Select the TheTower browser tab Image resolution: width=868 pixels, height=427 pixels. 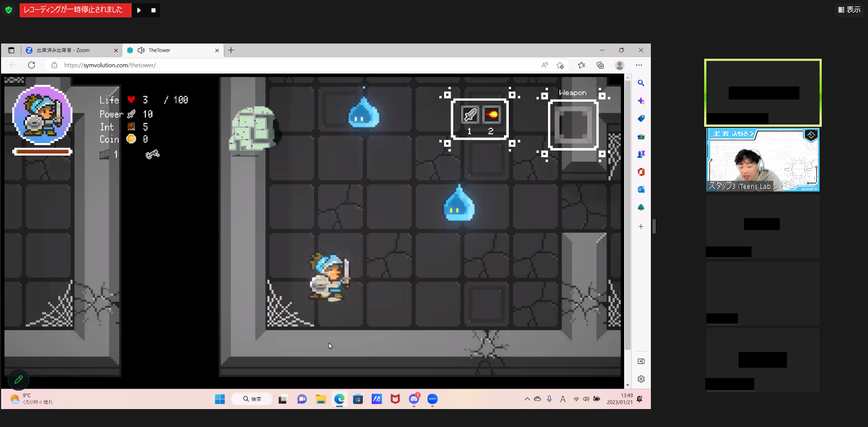coord(173,50)
